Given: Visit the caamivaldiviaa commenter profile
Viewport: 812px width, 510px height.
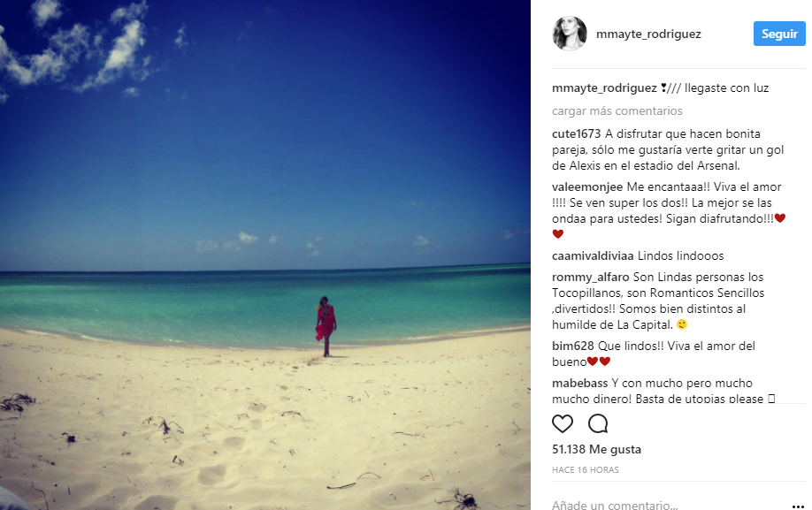Looking at the screenshot, I should point(593,256).
